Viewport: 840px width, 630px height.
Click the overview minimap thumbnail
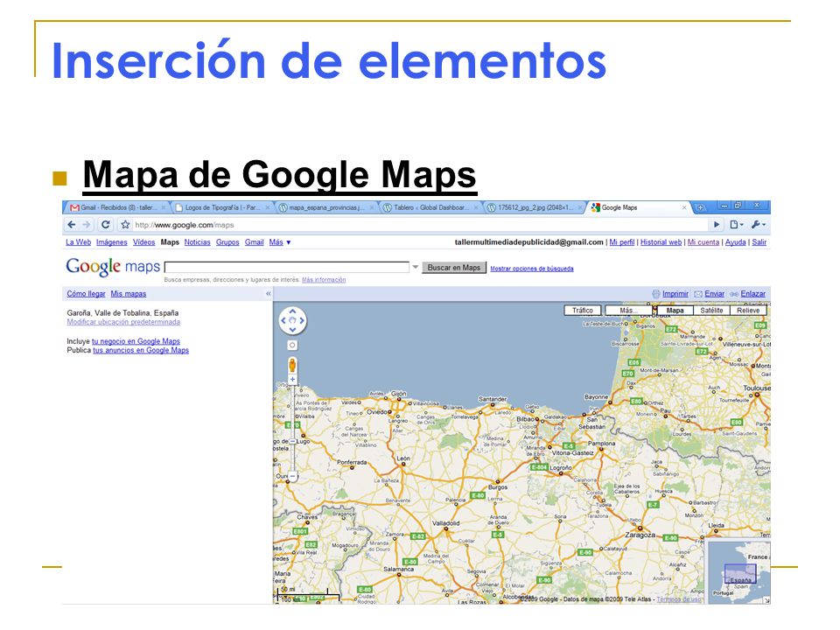coord(739,573)
